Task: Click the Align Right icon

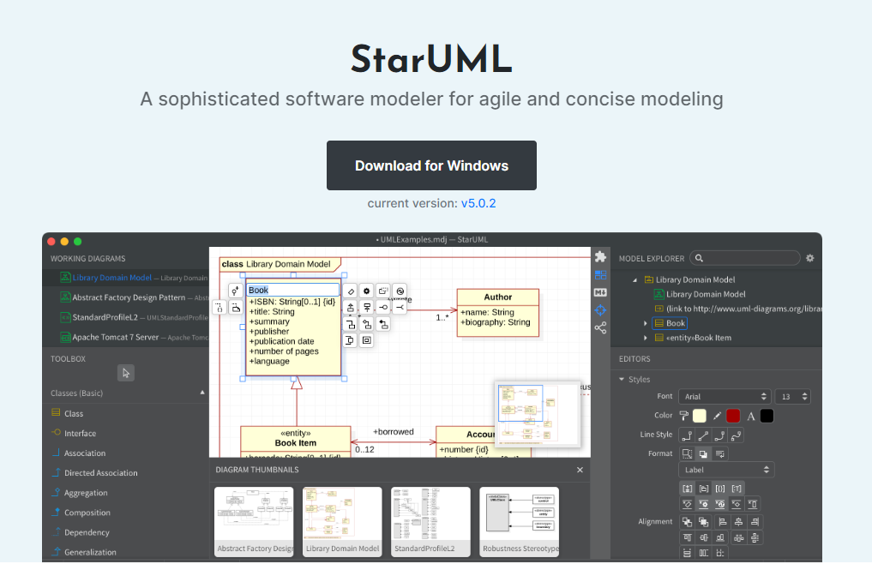Action: pyautogui.click(x=755, y=522)
